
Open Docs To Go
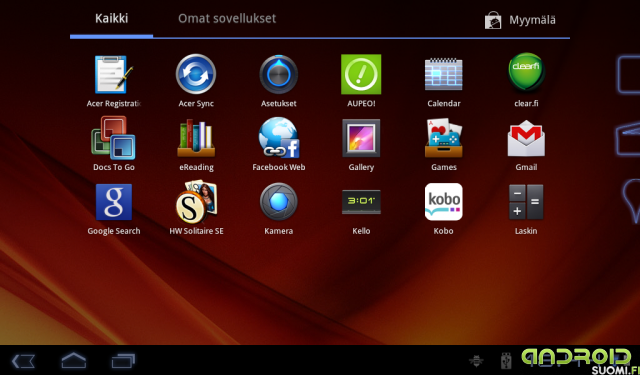(113, 138)
